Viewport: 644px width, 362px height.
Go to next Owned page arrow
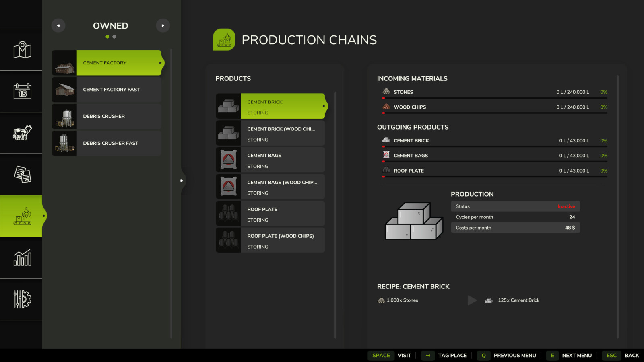tap(163, 25)
